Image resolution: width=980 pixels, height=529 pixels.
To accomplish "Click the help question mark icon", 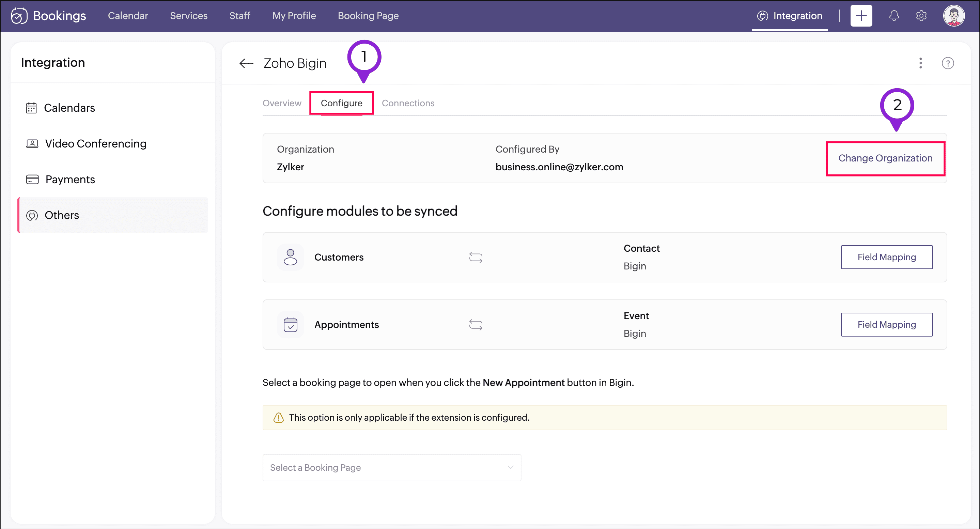I will (x=947, y=63).
